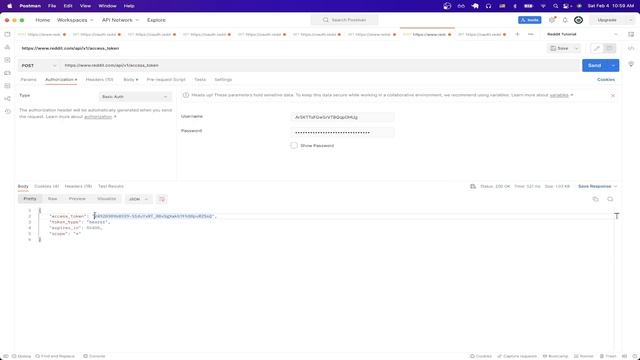Dismiss the Heads up banner
The image size is (640, 360).
[613, 95]
